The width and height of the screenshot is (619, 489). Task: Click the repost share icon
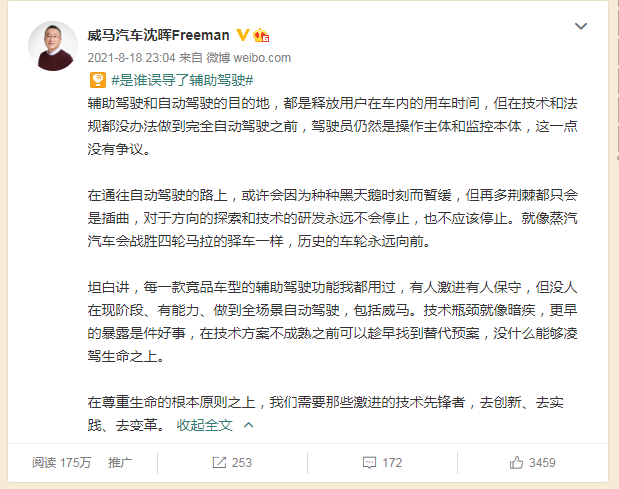coord(219,463)
